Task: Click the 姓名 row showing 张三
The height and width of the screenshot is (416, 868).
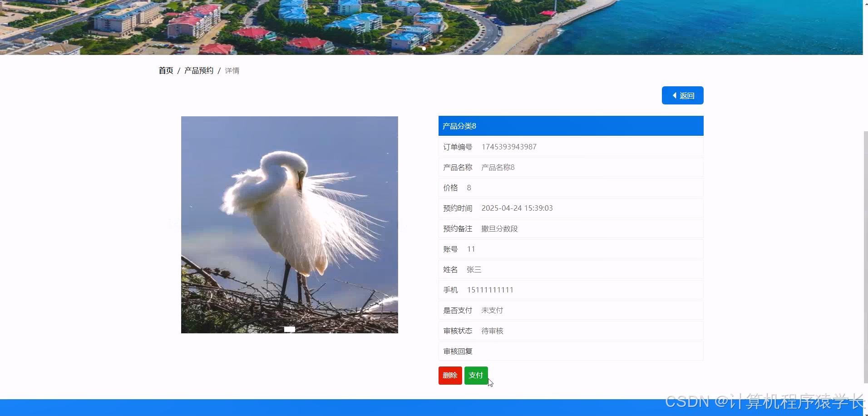Action: 473,269
